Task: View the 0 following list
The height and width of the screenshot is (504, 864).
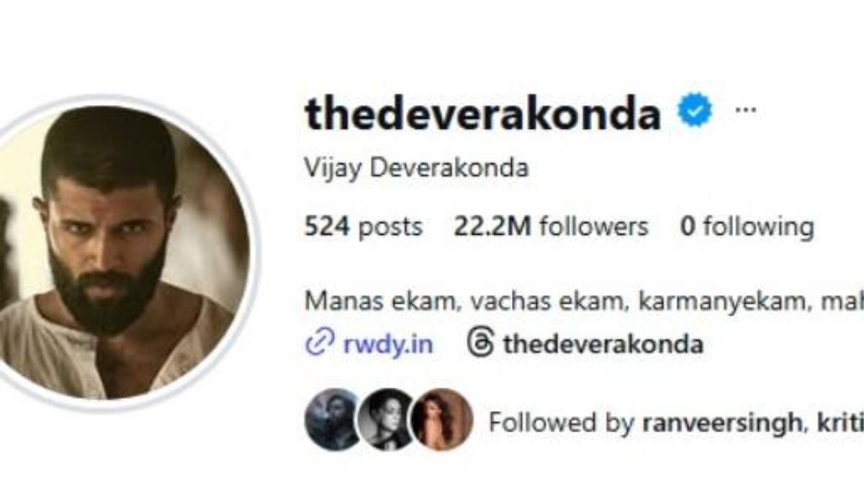Action: (x=747, y=228)
